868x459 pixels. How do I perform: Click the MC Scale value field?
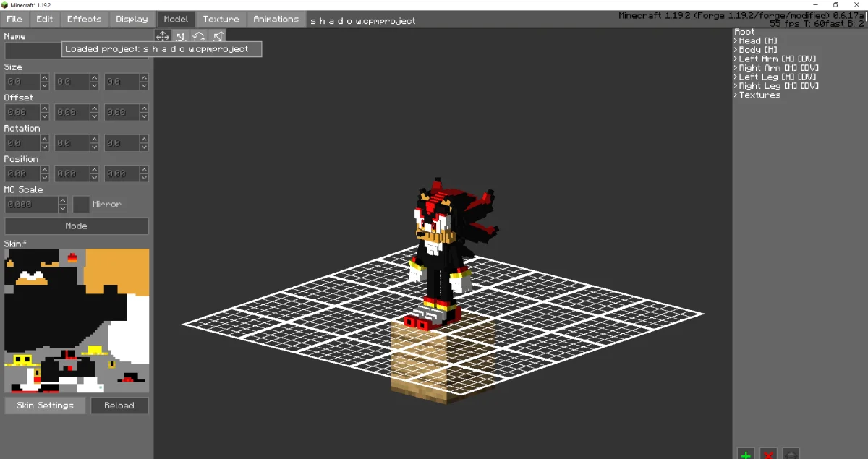[31, 205]
